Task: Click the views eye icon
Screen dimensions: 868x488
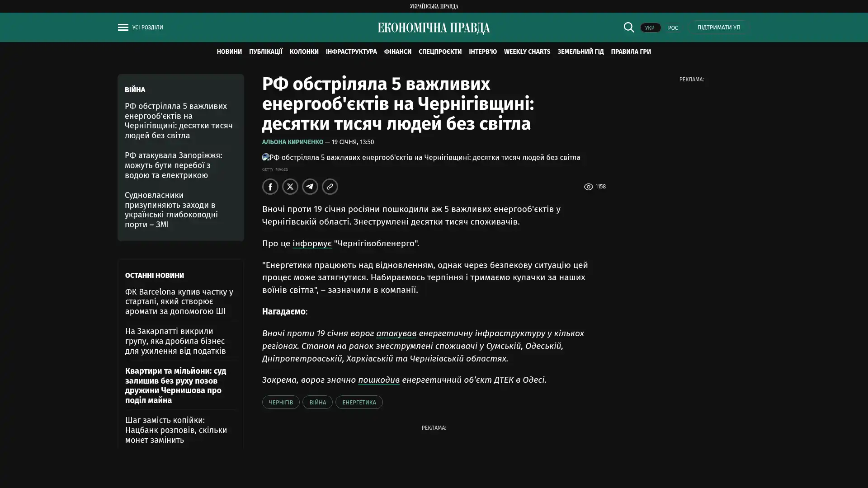Action: coord(588,187)
